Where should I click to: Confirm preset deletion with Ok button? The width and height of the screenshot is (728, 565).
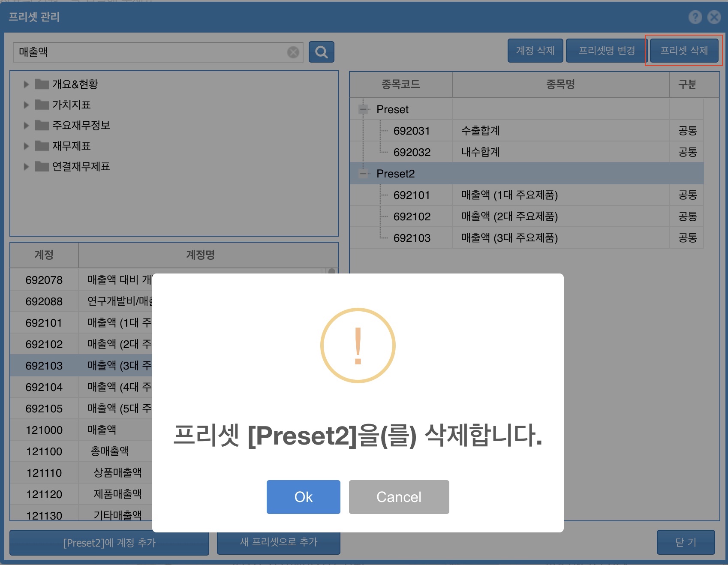[303, 497]
